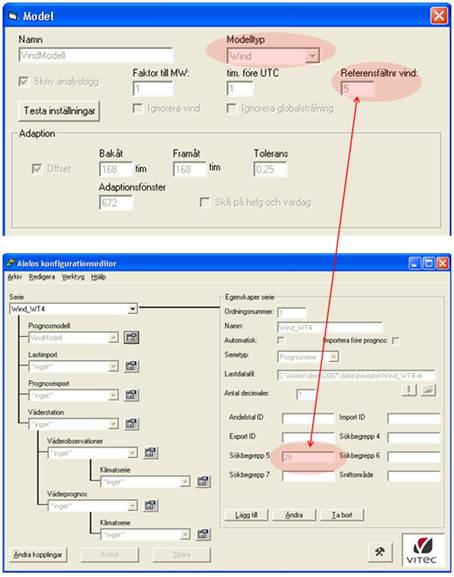
Task: Click the edit icon beside Väderstation
Action: pyautogui.click(x=131, y=424)
